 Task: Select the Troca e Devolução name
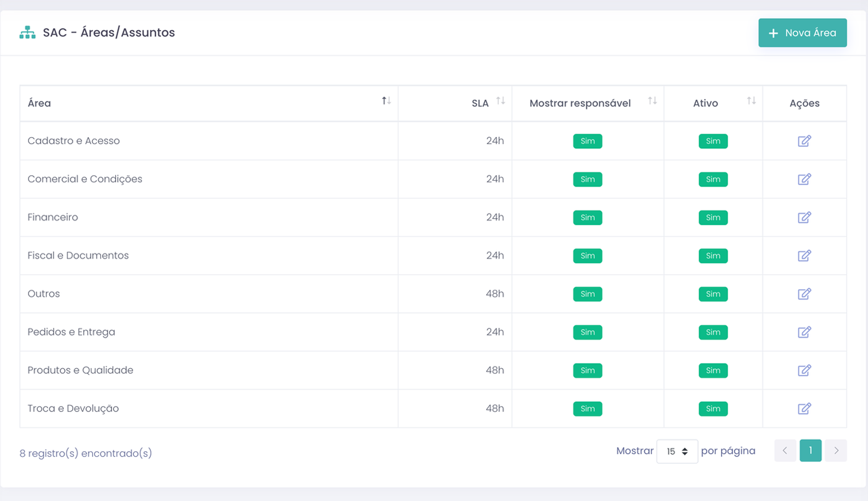[x=73, y=408]
